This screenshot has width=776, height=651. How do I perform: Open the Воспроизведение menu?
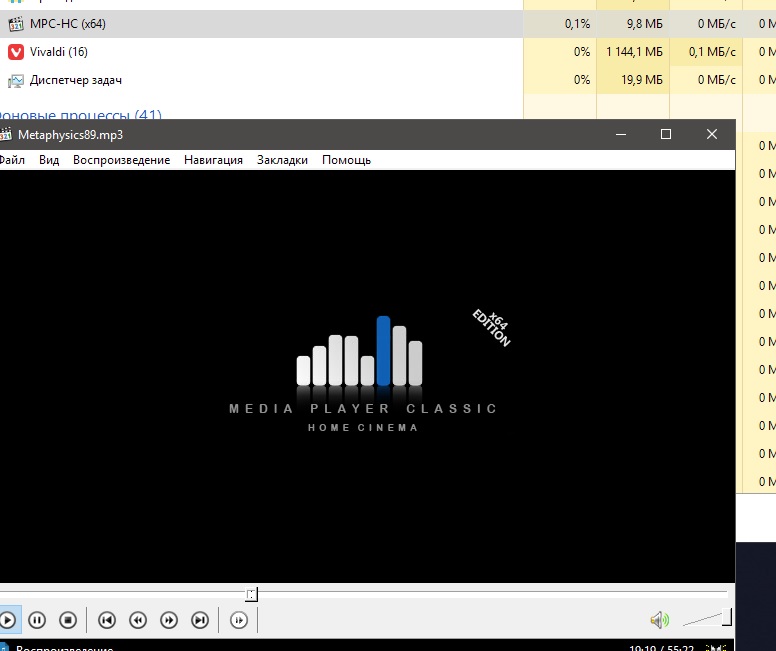click(121, 160)
